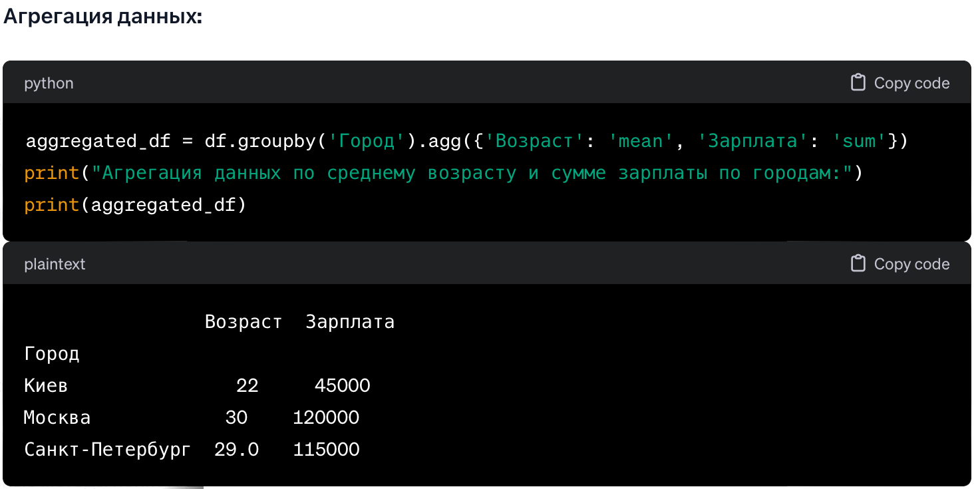Click the heading Агрегация данных
The width and height of the screenshot is (980, 489).
[x=102, y=17]
